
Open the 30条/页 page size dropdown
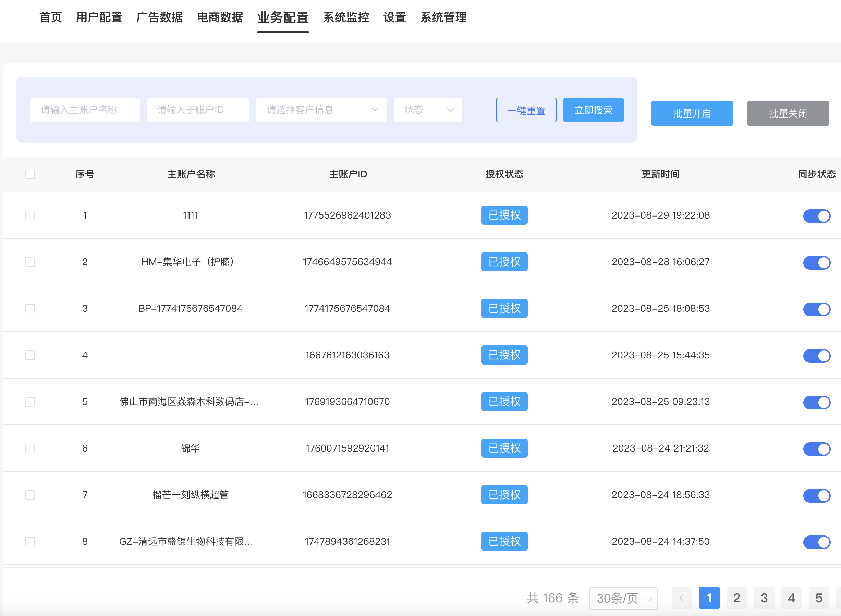(x=624, y=598)
